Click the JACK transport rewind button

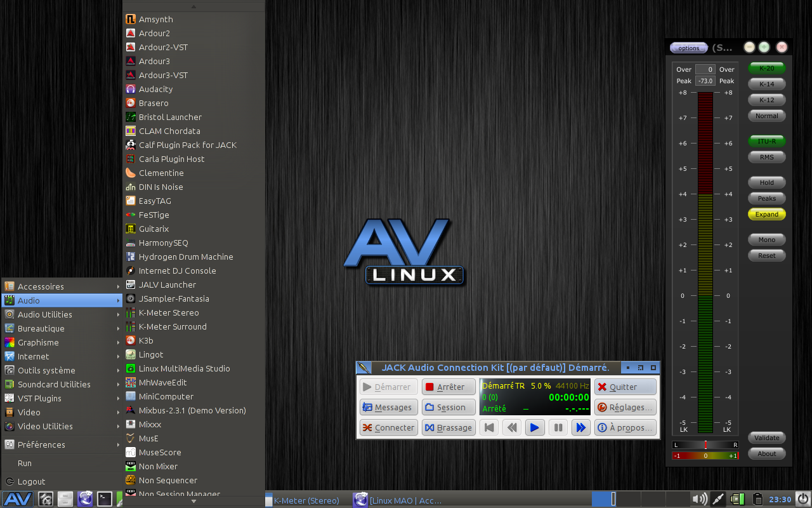click(x=512, y=427)
